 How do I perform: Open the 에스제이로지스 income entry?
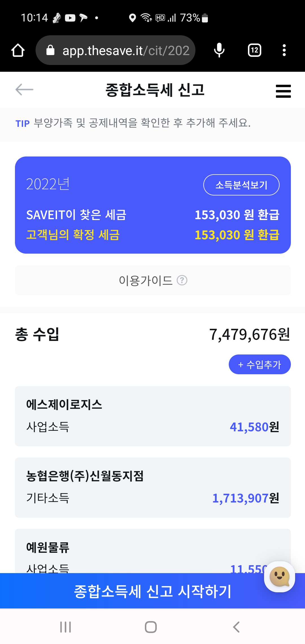click(x=153, y=416)
